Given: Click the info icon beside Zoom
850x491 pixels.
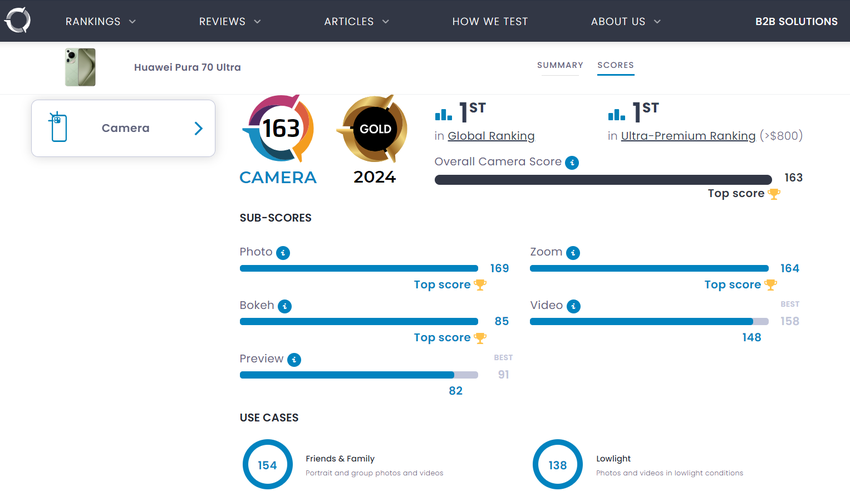Looking at the screenshot, I should (573, 253).
